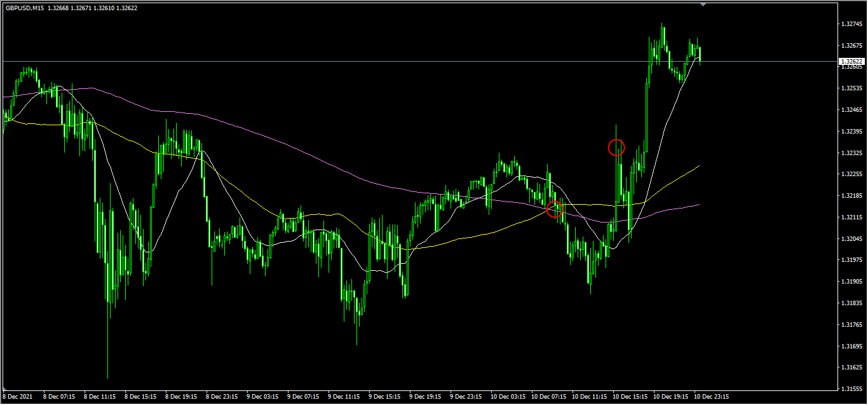The width and height of the screenshot is (868, 405).
Task: Click the 8 Dec 19:15 time label
Action: point(181,397)
